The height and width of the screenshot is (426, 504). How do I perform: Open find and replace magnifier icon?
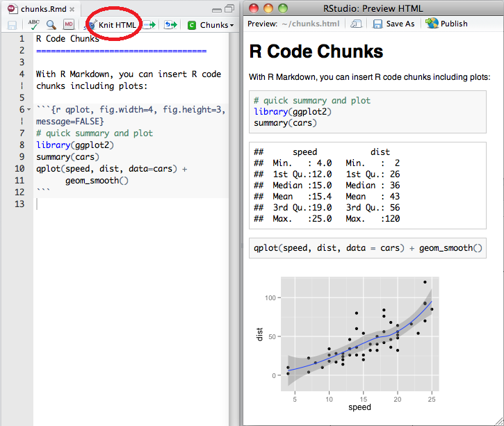click(51, 24)
